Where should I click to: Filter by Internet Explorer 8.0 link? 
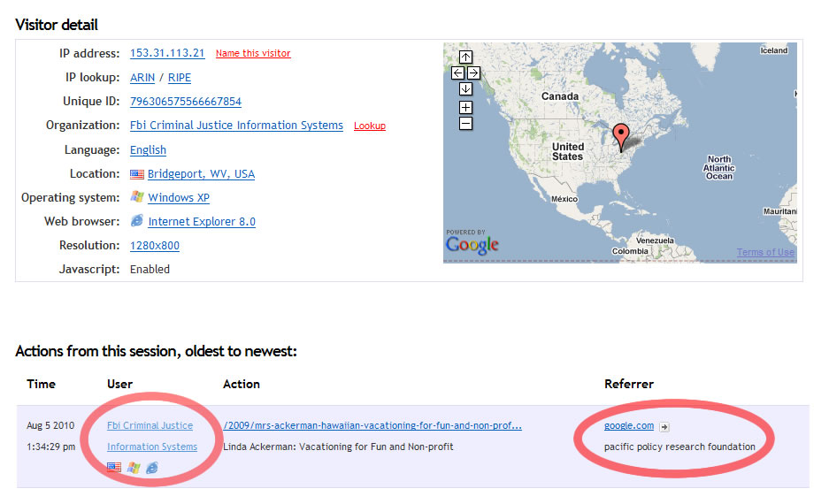tap(202, 222)
